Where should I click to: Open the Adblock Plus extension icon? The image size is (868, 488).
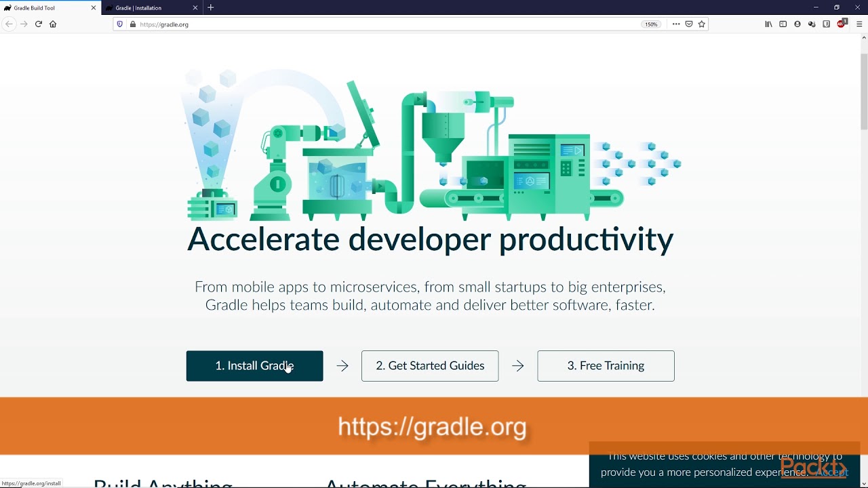842,23
